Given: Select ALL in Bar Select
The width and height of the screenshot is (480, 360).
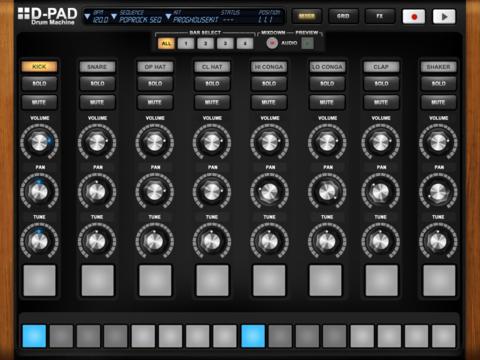Looking at the screenshot, I should click(x=166, y=44).
